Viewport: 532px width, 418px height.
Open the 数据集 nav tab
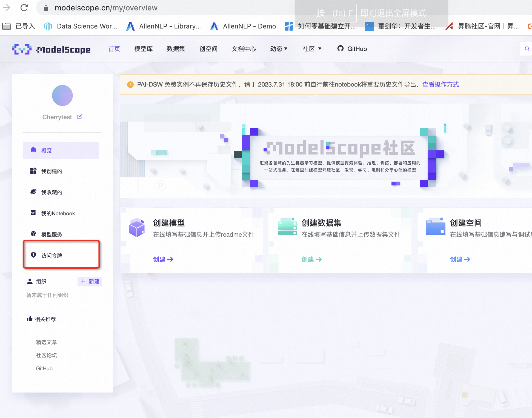[176, 49]
